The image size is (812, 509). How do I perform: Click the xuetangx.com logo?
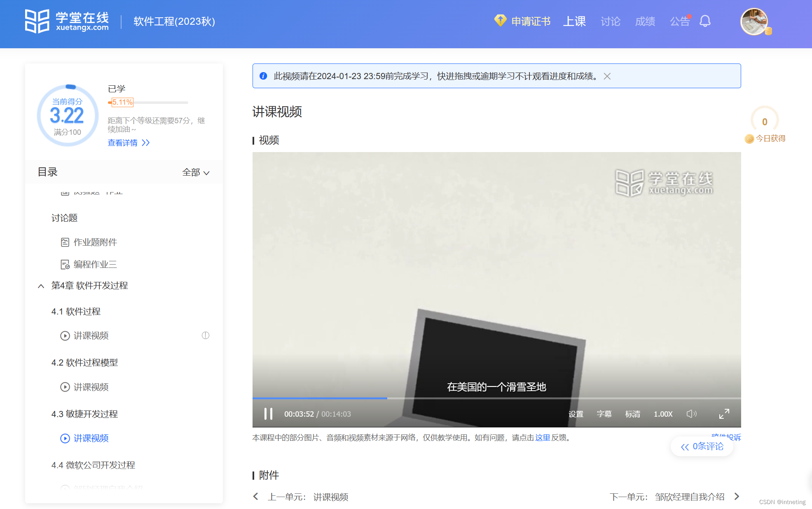click(67, 21)
